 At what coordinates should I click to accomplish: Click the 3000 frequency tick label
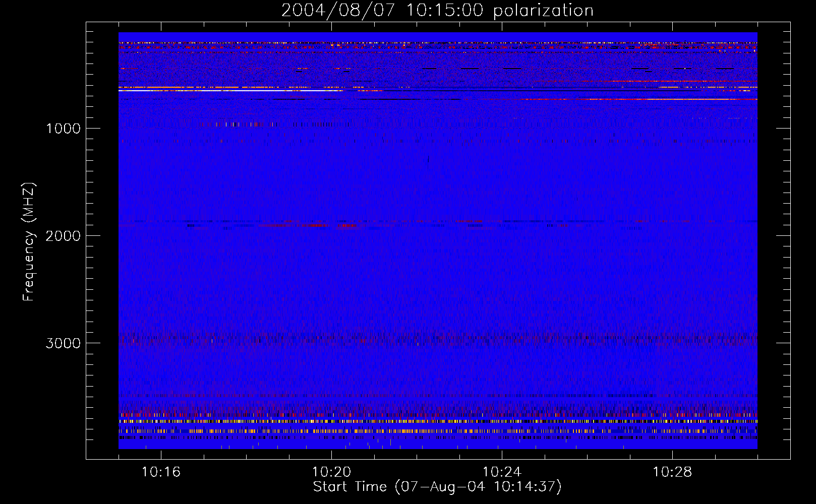pos(63,343)
